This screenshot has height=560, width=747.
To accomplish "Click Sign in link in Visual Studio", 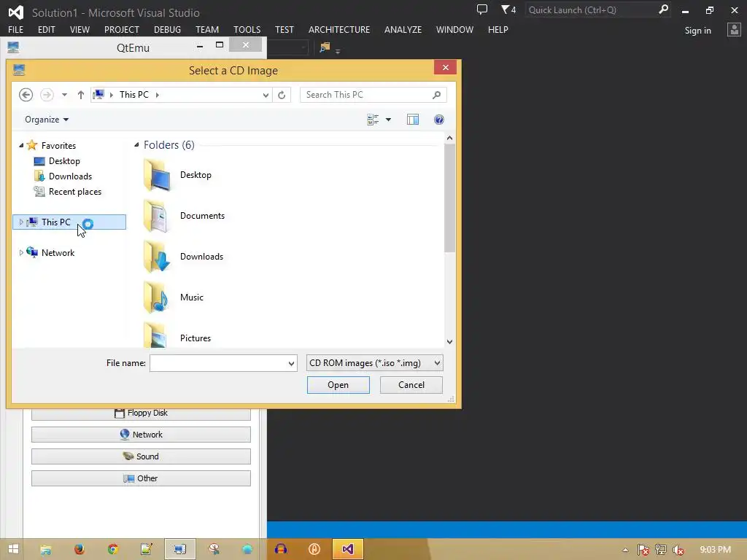I will pyautogui.click(x=697, y=31).
